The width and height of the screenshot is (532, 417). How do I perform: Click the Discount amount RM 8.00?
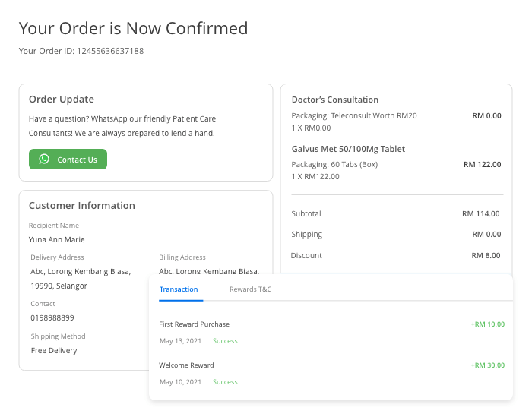(484, 255)
